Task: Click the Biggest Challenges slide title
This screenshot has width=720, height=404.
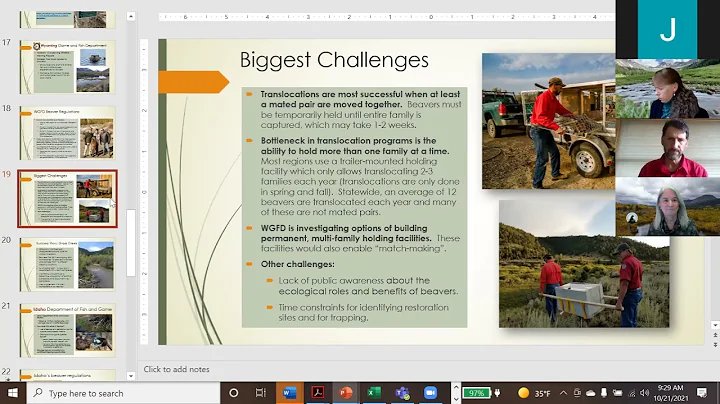Action: 334,60
